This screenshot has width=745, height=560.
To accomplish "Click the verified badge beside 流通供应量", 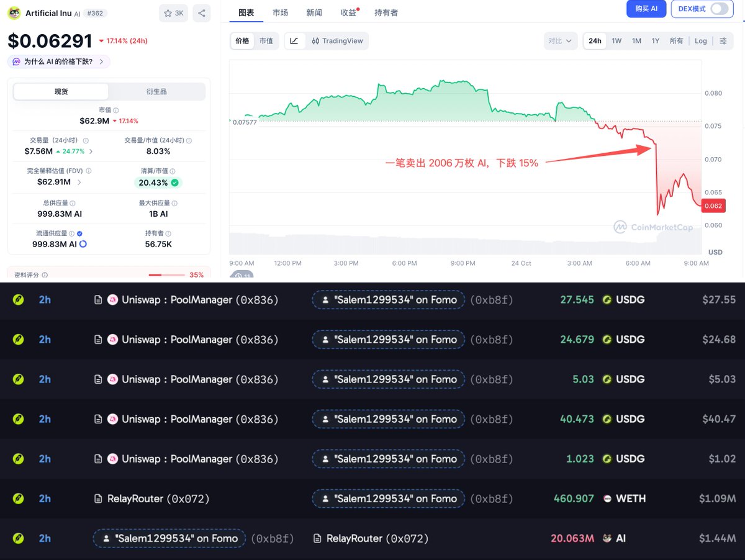I will tap(80, 233).
